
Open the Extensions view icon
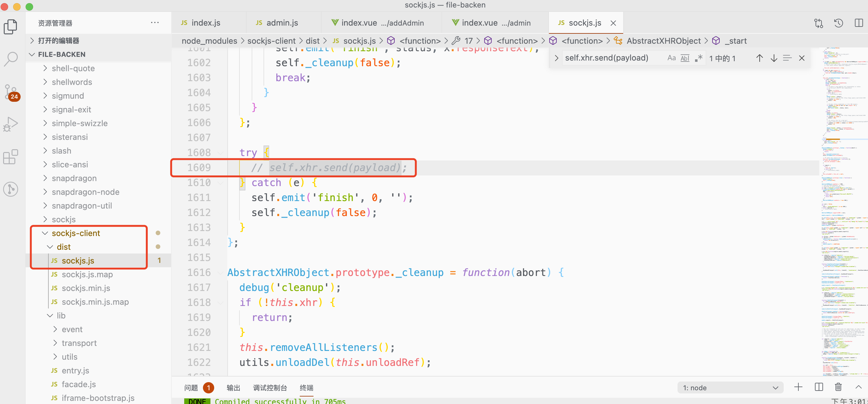[x=11, y=157]
